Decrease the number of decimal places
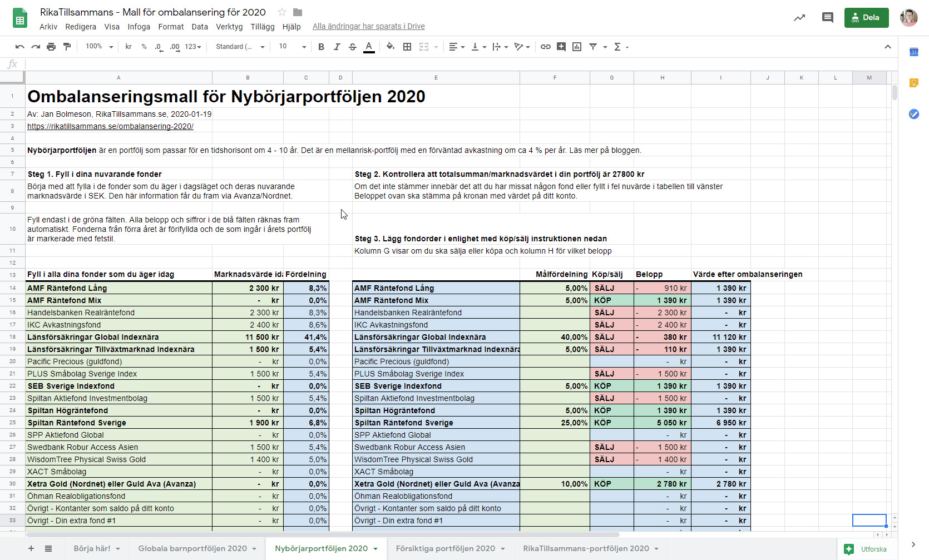 [159, 47]
